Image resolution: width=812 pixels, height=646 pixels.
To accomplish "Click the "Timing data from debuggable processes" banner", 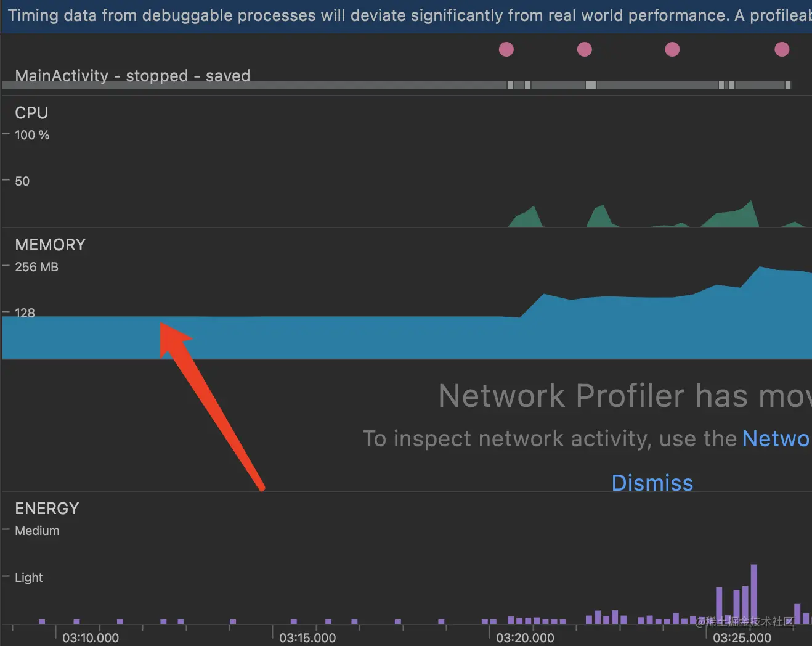I will pos(406,15).
